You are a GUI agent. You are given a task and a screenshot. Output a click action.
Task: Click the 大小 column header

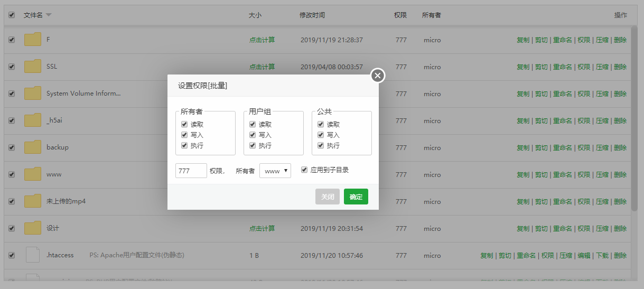[x=255, y=15]
